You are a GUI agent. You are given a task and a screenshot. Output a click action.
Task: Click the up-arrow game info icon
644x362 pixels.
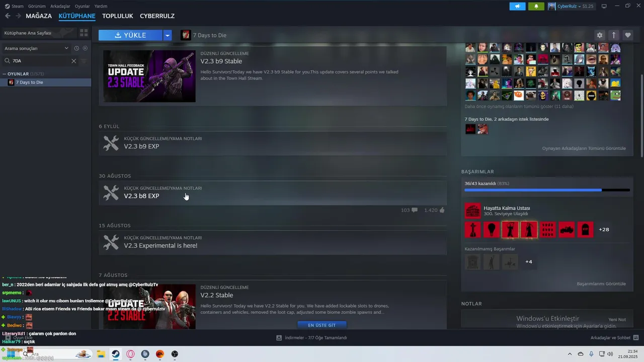(x=614, y=35)
